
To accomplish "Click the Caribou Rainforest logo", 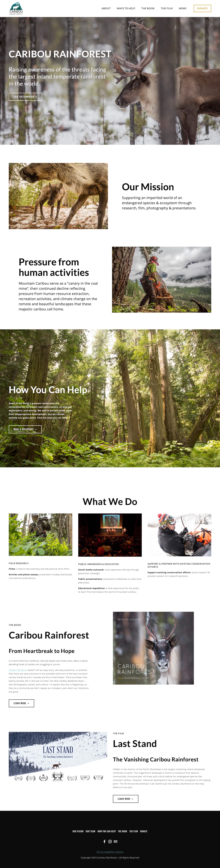I will click(16, 8).
